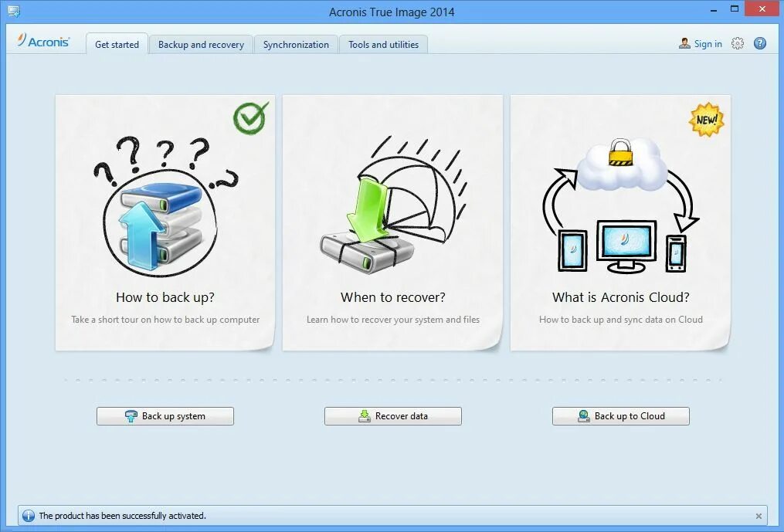Open the When to recover illustration
784x532 pixels.
click(x=393, y=205)
